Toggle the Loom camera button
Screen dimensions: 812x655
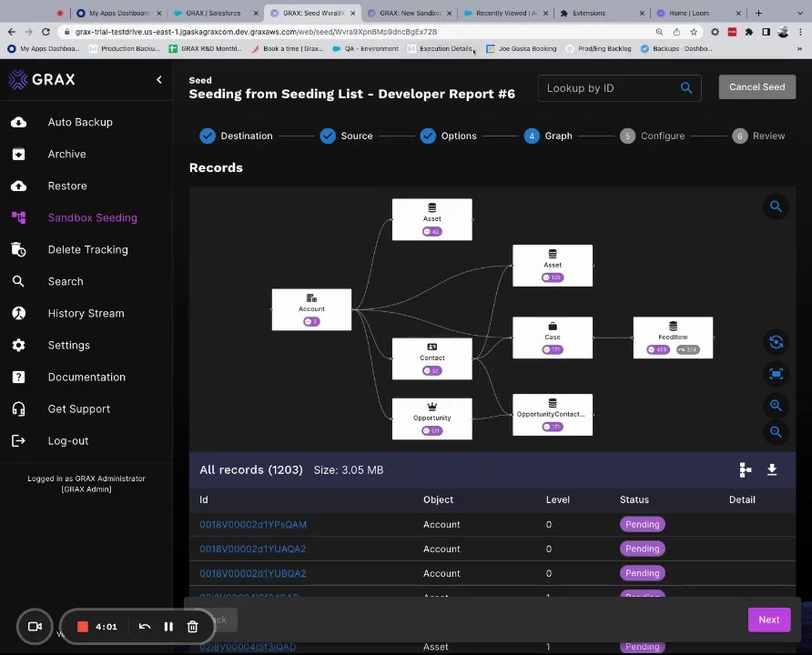35,627
